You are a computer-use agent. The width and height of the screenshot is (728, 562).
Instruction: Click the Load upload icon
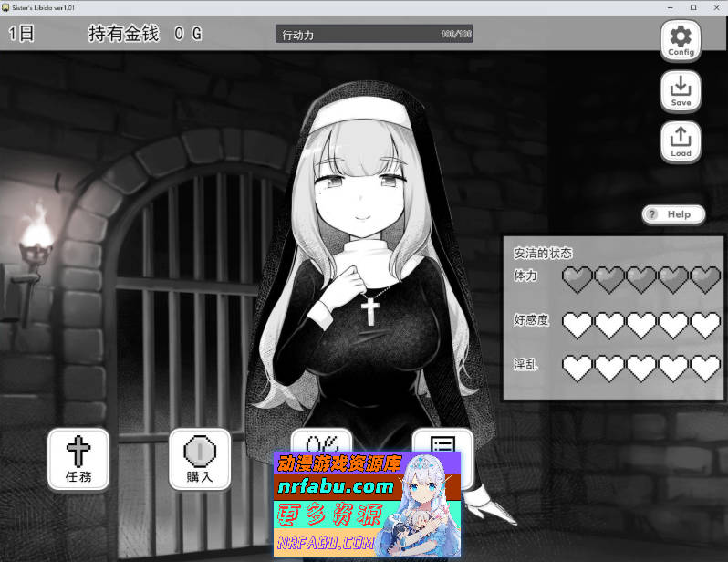[681, 141]
